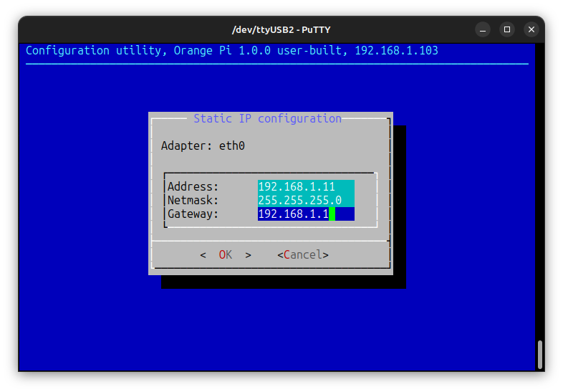Click the "Netmask:" label
The image size is (563, 392).
[x=193, y=200]
